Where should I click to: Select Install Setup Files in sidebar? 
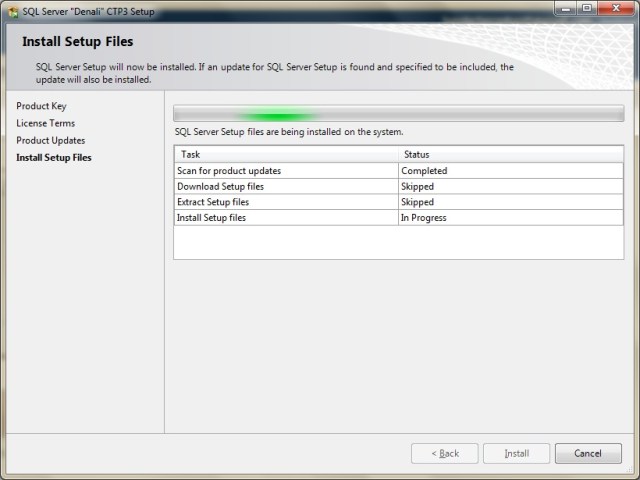click(x=54, y=158)
